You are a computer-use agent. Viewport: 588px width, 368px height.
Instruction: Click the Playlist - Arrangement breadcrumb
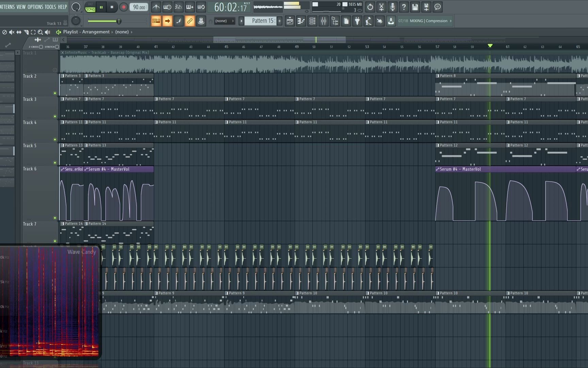click(x=86, y=32)
